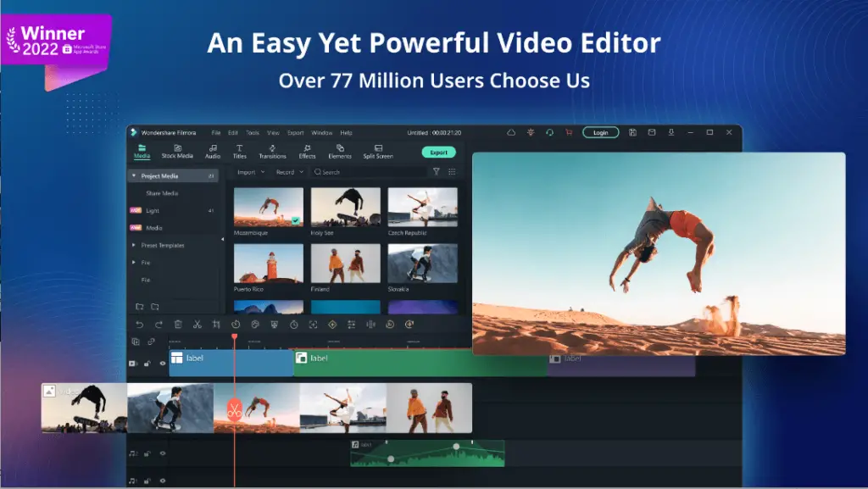Collapse the Project Media tree arrow
Viewport: 868px width, 489px height.
click(134, 176)
